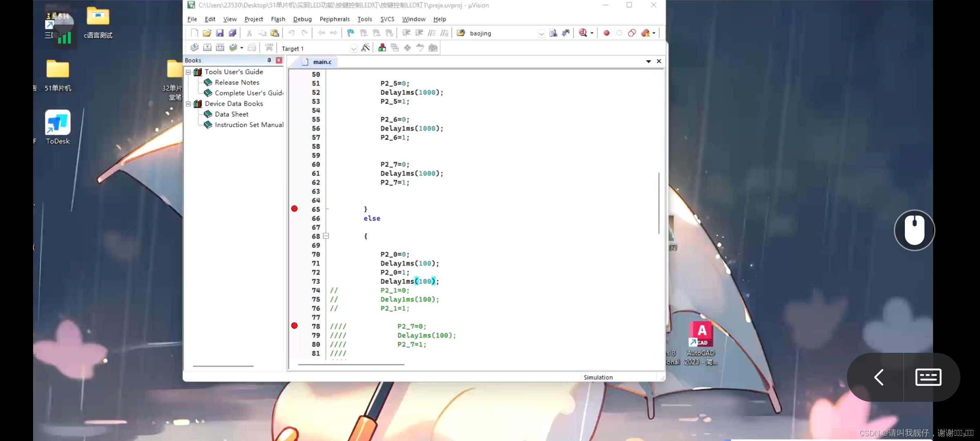Viewport: 980px width, 441px height.
Task: Select the main.c editor tab
Action: [x=322, y=62]
